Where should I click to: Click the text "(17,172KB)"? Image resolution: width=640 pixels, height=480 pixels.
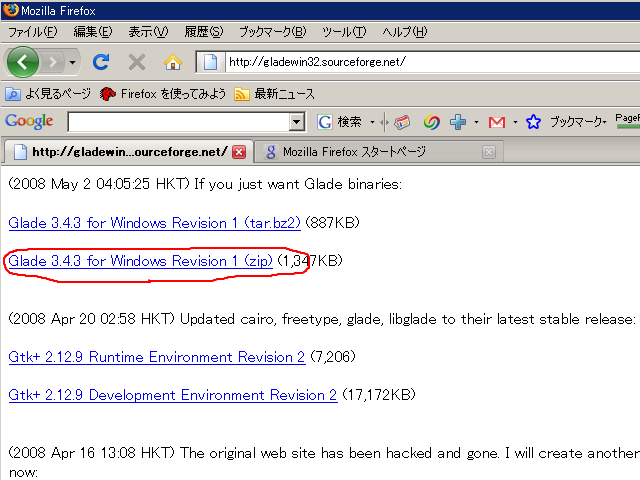pos(379,395)
